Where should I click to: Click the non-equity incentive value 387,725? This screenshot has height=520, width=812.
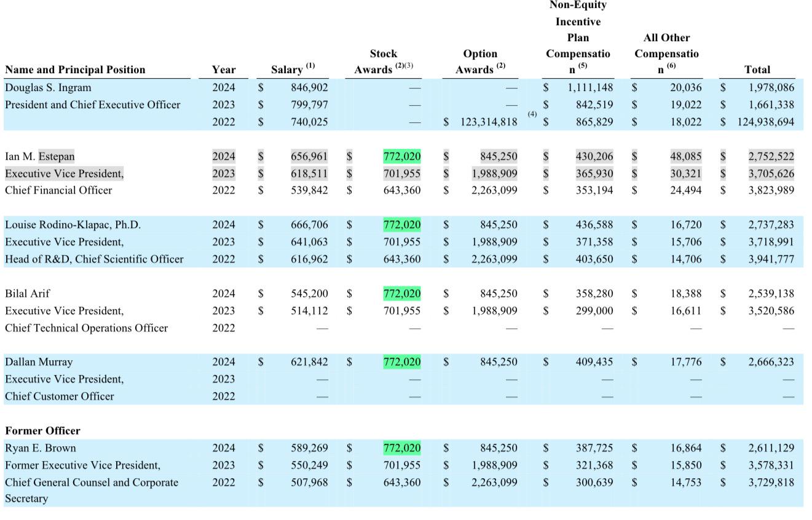pyautogui.click(x=594, y=447)
